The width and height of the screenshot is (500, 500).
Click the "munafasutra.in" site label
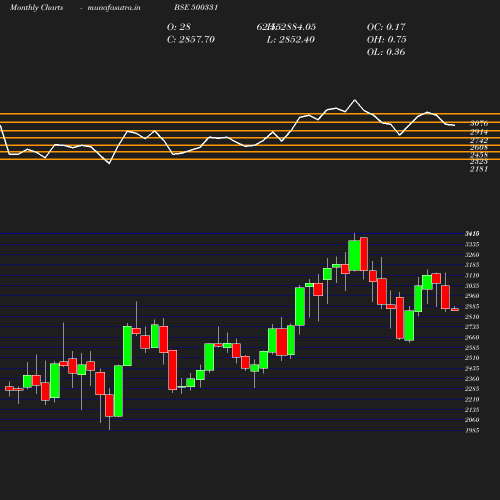(x=114, y=7)
